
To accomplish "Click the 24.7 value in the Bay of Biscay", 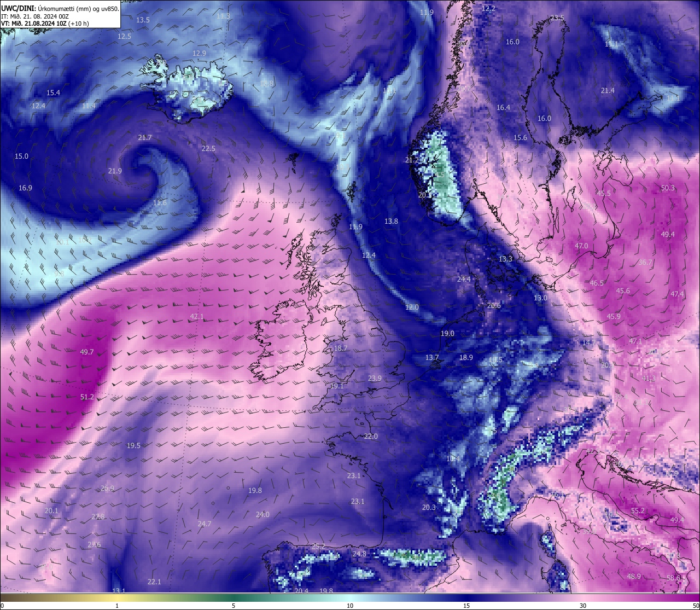I will pyautogui.click(x=204, y=524).
